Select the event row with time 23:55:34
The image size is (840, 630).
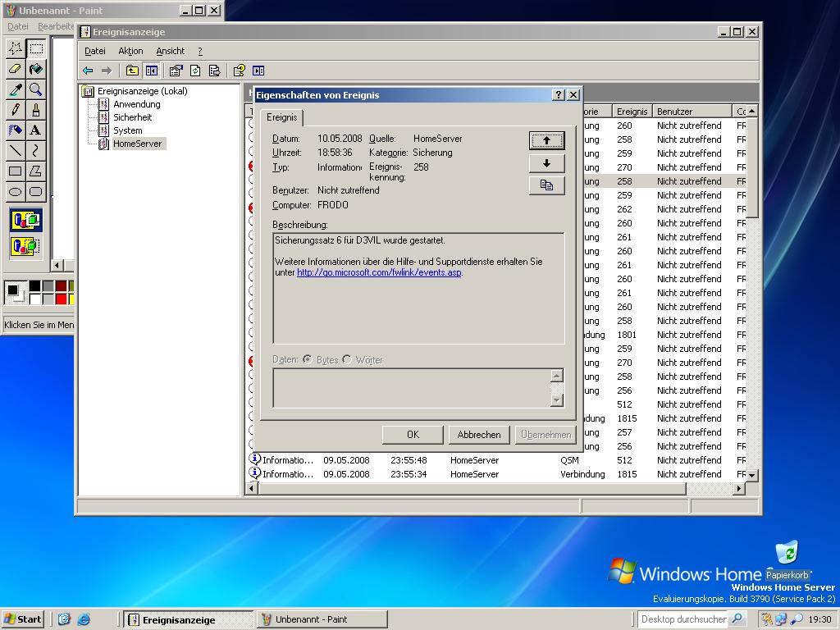click(496, 474)
